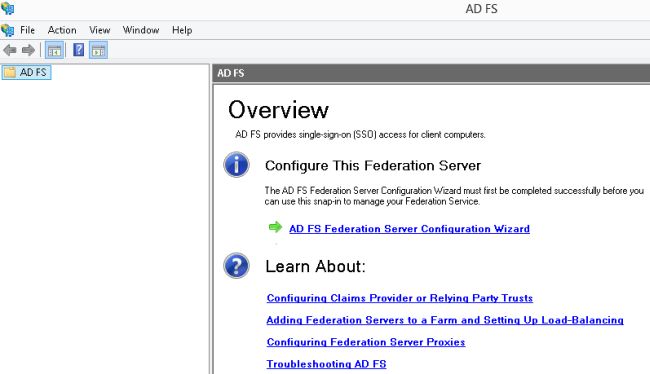Image resolution: width=650 pixels, height=374 pixels.
Task: Open Adding Federation Servers to a Farm link
Action: (x=445, y=320)
